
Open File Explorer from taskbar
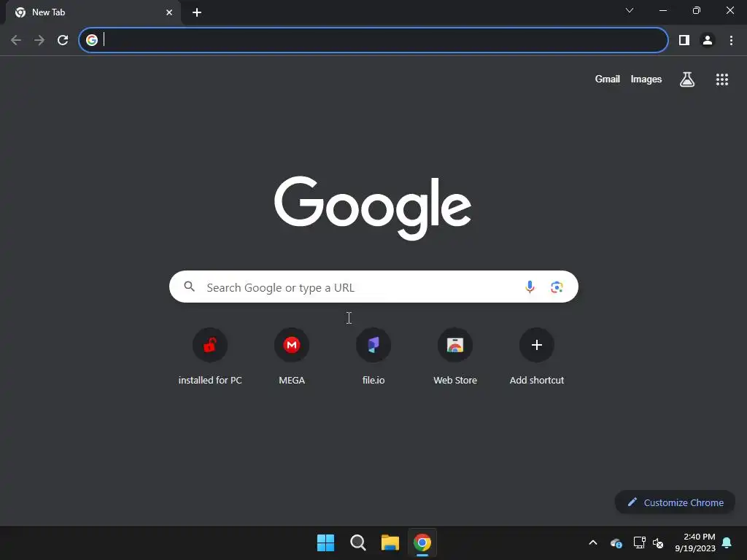click(390, 542)
